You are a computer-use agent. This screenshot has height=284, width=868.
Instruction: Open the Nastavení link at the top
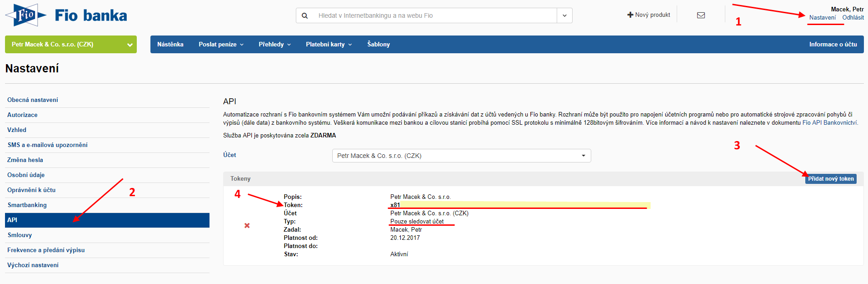click(x=822, y=18)
